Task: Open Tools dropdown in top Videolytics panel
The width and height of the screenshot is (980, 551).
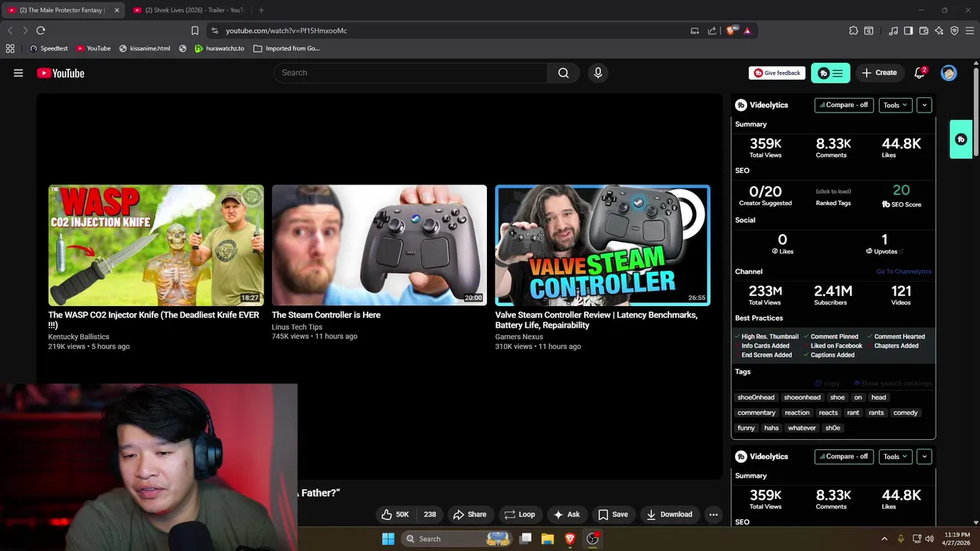Action: point(895,105)
